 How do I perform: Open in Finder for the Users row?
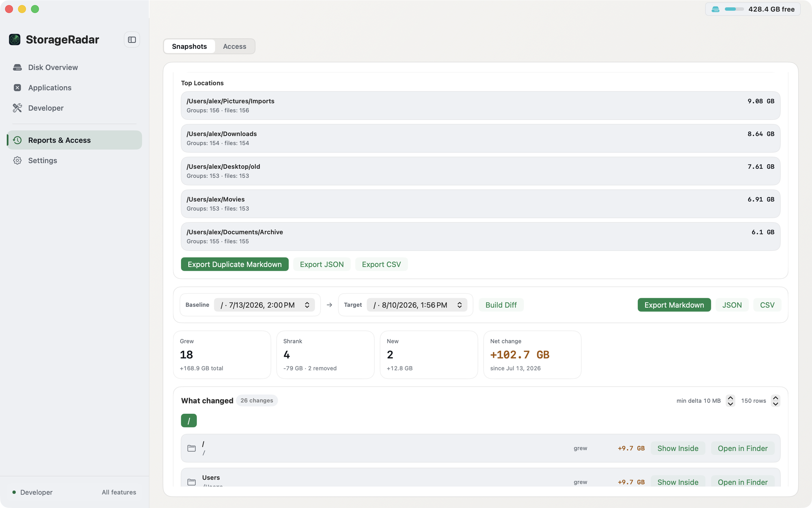(x=743, y=482)
